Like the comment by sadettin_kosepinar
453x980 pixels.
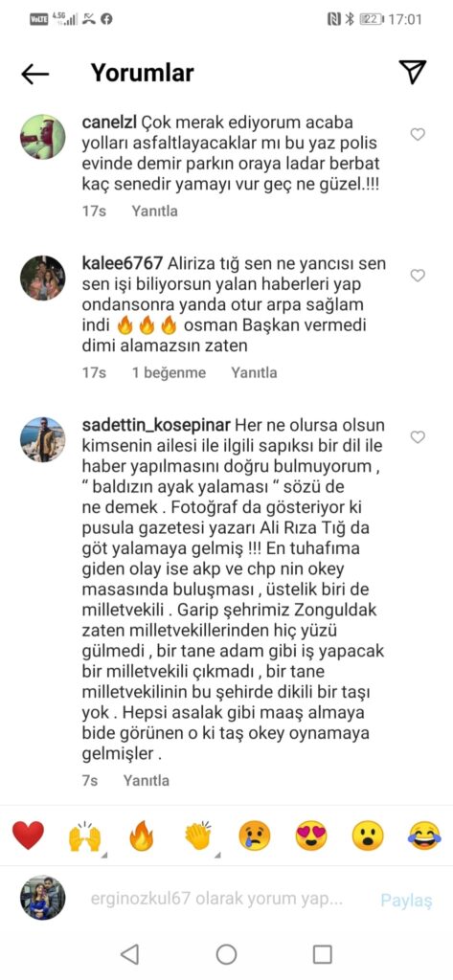coord(418,437)
